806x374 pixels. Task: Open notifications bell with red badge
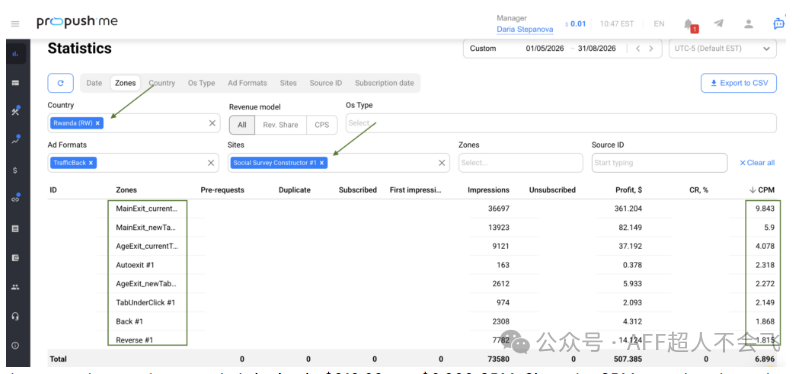(x=689, y=24)
